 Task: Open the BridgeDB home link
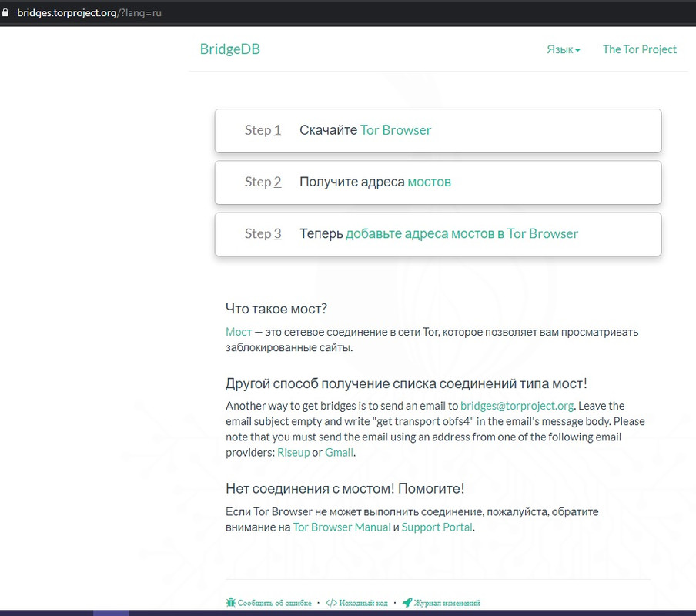pos(230,49)
